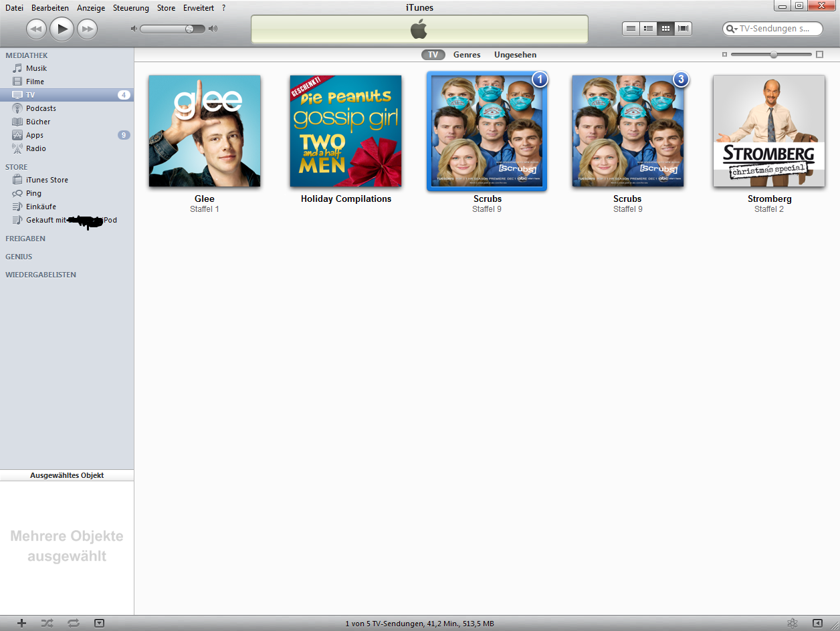Open the search magnifier dropdown
Viewport: 840px width, 631px height.
(x=732, y=29)
